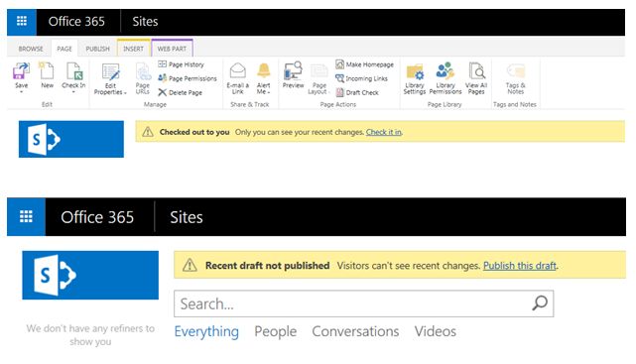The image size is (636, 364).
Task: Click the 'Publish this draft' link
Action: [520, 266]
